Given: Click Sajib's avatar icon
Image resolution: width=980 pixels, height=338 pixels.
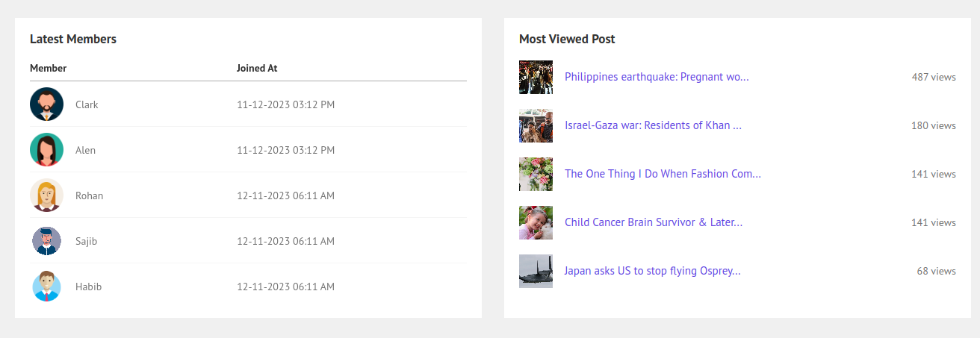Looking at the screenshot, I should 46,241.
